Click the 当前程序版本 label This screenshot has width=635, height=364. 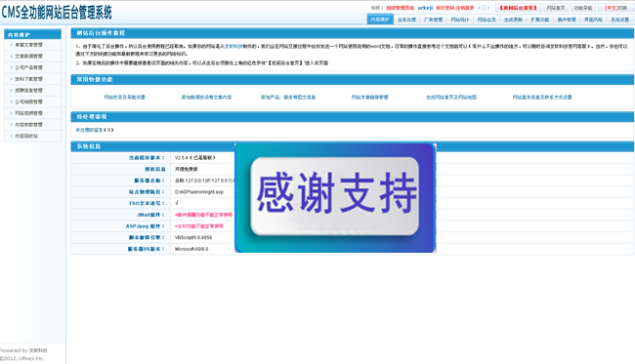pyautogui.click(x=147, y=158)
